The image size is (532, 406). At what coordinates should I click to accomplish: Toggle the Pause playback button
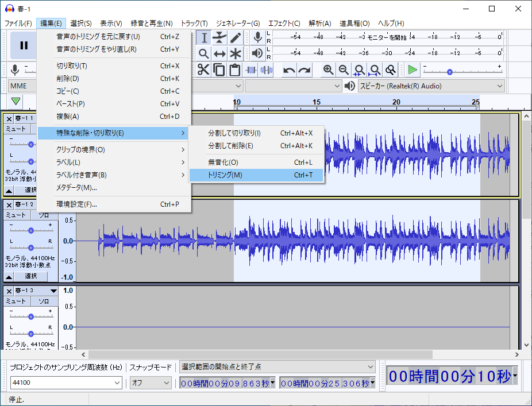(23, 45)
